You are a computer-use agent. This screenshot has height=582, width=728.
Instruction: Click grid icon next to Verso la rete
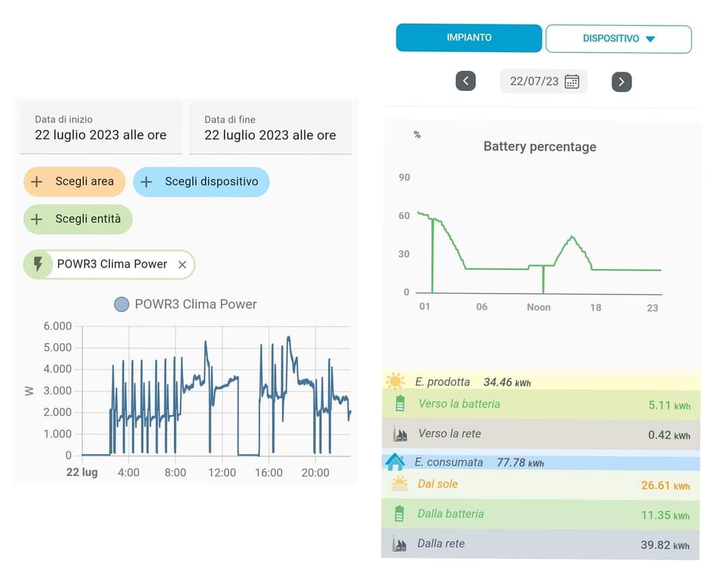coord(400,434)
